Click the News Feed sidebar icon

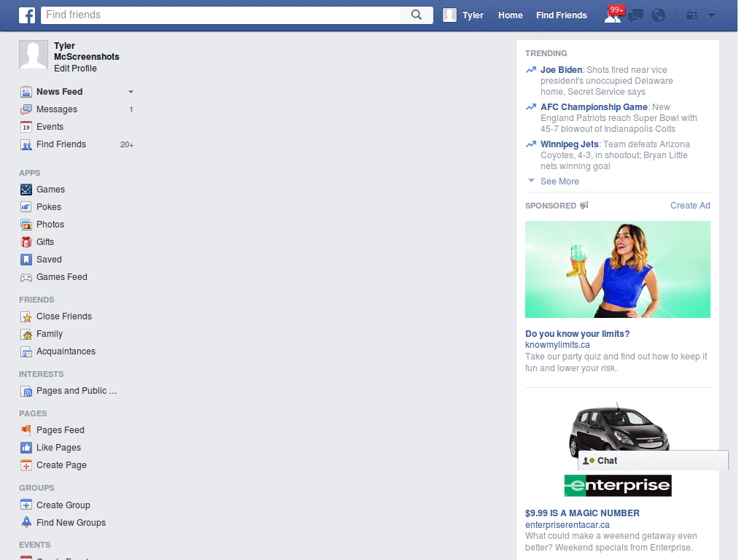click(26, 92)
